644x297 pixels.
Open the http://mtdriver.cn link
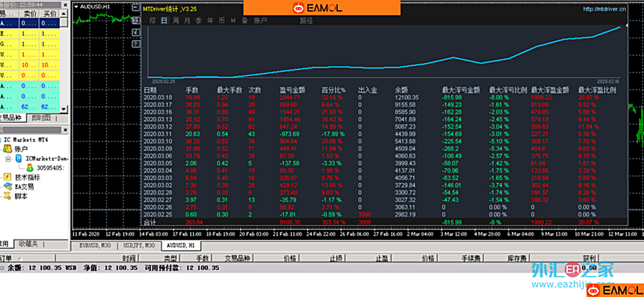tap(604, 8)
